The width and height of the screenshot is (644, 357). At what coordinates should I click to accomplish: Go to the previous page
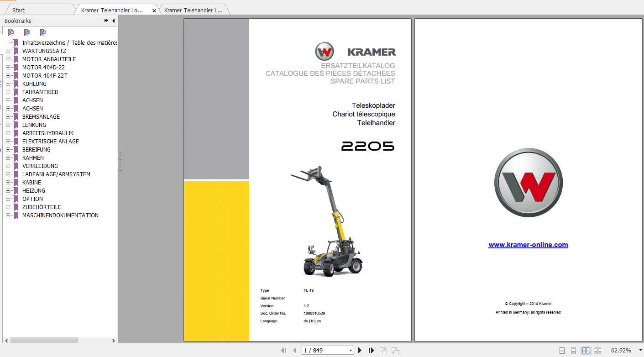point(294,350)
